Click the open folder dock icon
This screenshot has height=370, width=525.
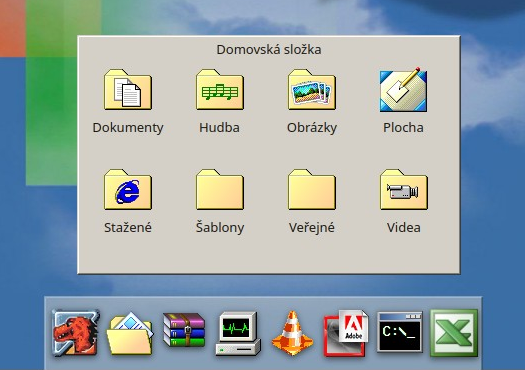pos(130,333)
